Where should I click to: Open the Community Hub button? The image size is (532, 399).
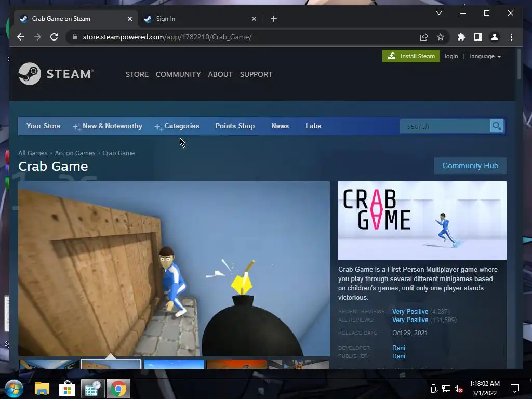pyautogui.click(x=470, y=166)
